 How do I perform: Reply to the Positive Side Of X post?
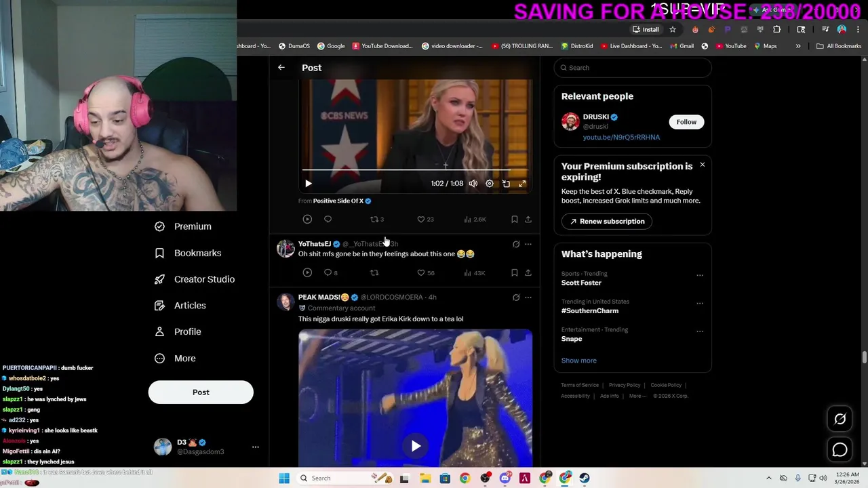(x=328, y=219)
